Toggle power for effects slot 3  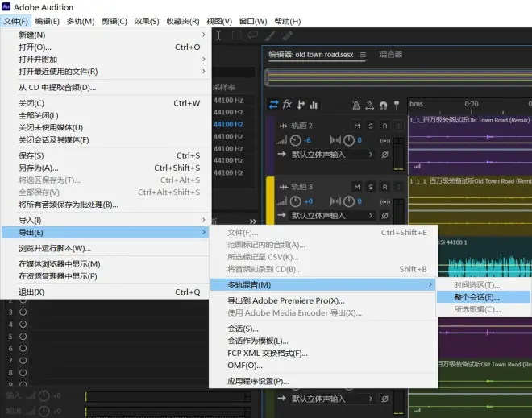(x=23, y=312)
